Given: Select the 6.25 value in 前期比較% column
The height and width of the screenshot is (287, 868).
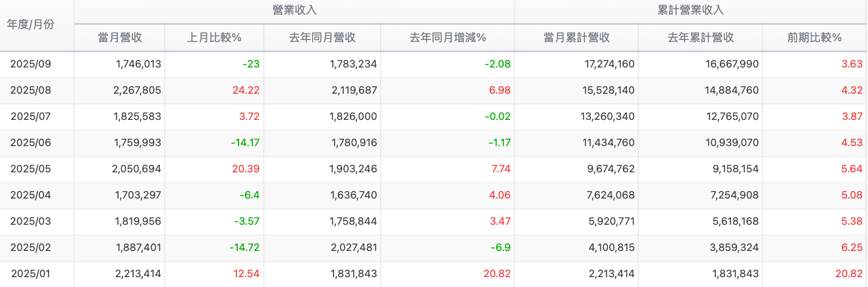Looking at the screenshot, I should tap(852, 248).
